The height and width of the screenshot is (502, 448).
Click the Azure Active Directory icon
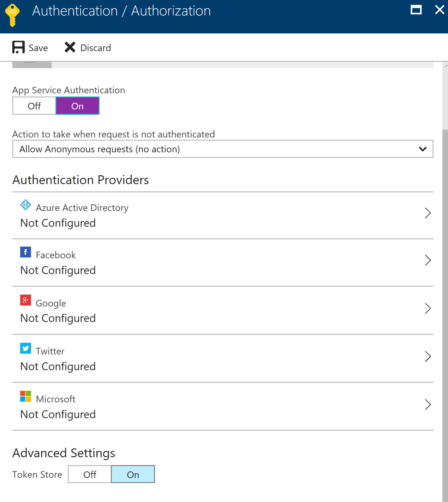click(x=26, y=205)
